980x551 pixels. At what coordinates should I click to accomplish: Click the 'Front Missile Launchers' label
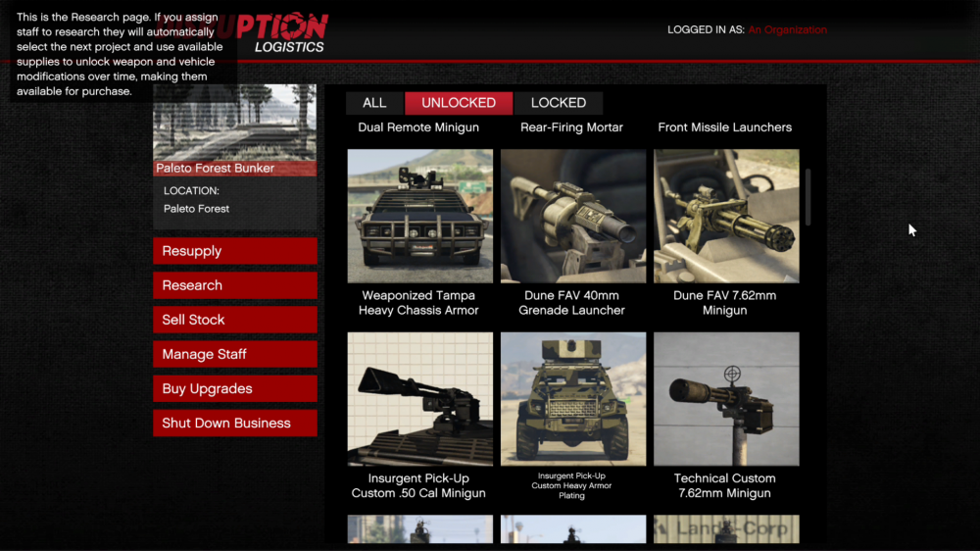725,127
